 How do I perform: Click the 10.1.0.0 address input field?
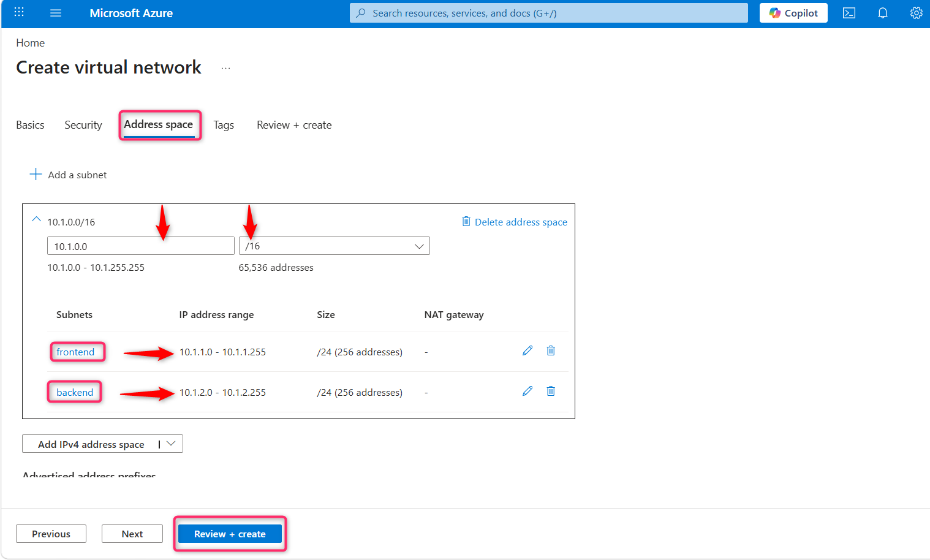point(141,246)
